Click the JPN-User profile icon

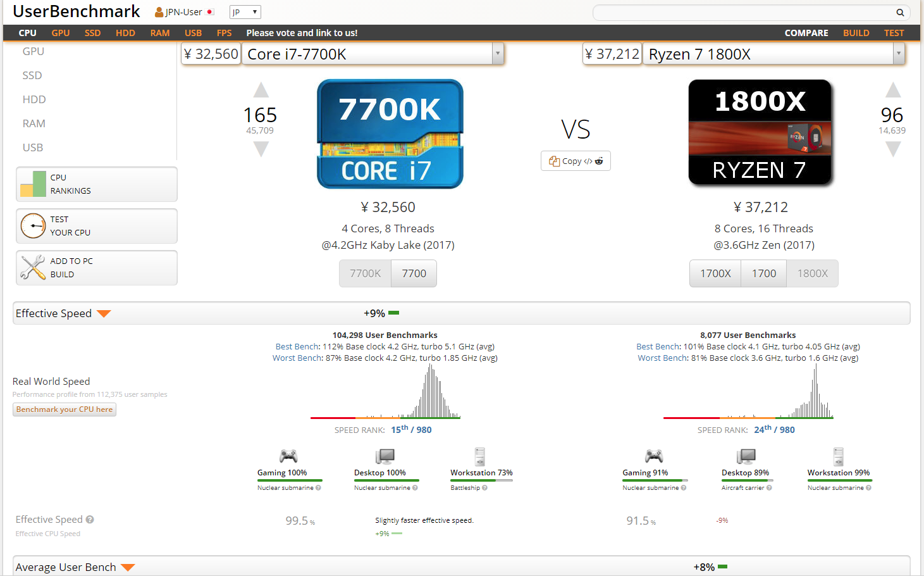click(x=159, y=12)
